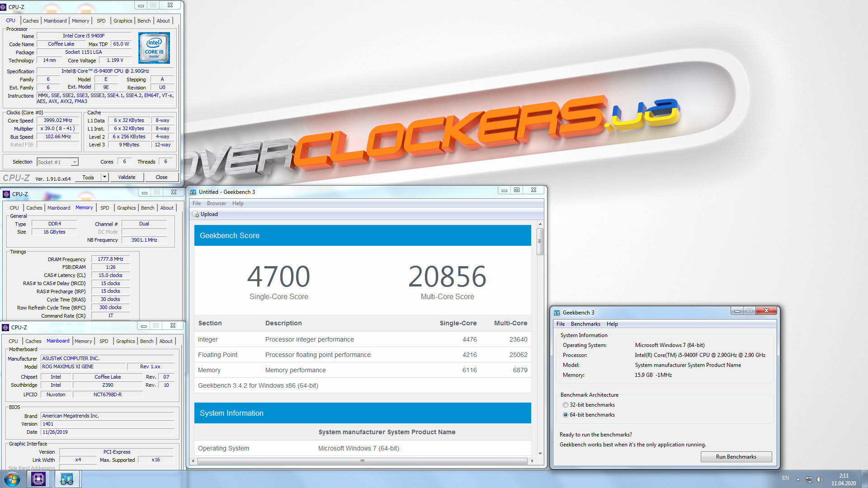Open Help menu in small Geekbench 3 window
The height and width of the screenshot is (488, 868).
click(x=612, y=324)
